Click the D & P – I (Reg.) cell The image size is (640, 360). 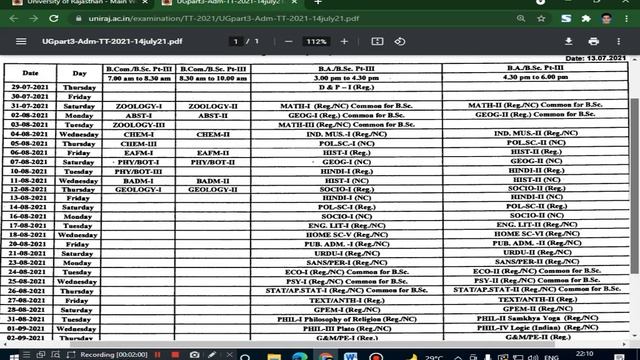(x=346, y=87)
